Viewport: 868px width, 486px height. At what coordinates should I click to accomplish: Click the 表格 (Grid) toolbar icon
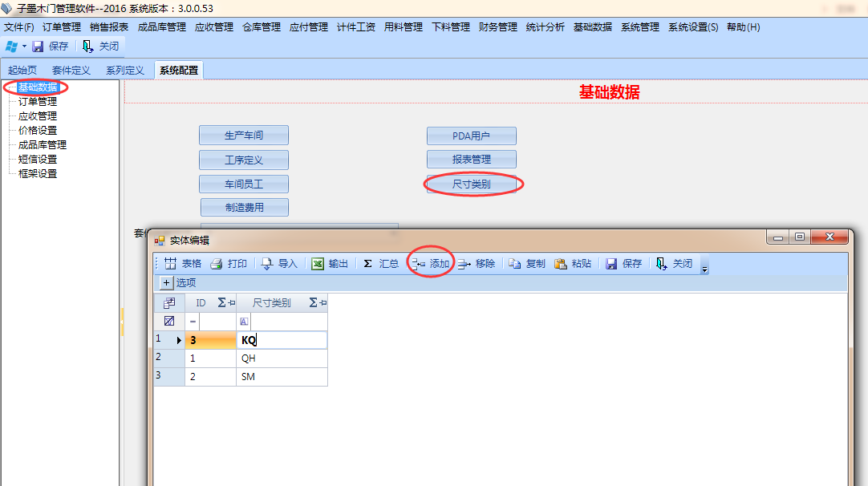[x=170, y=264]
